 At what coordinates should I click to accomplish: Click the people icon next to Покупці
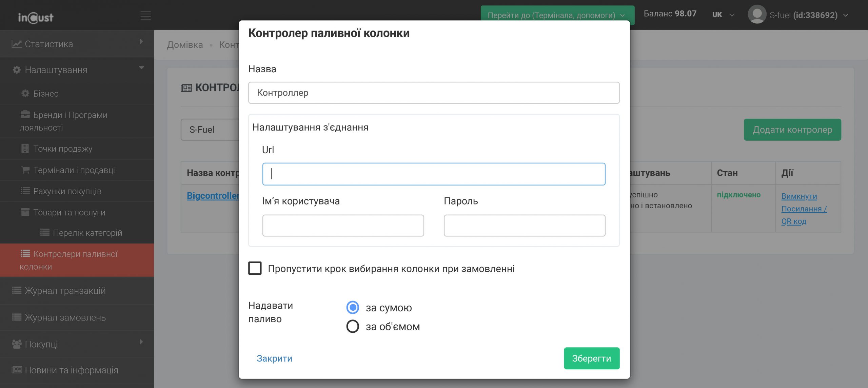16,344
